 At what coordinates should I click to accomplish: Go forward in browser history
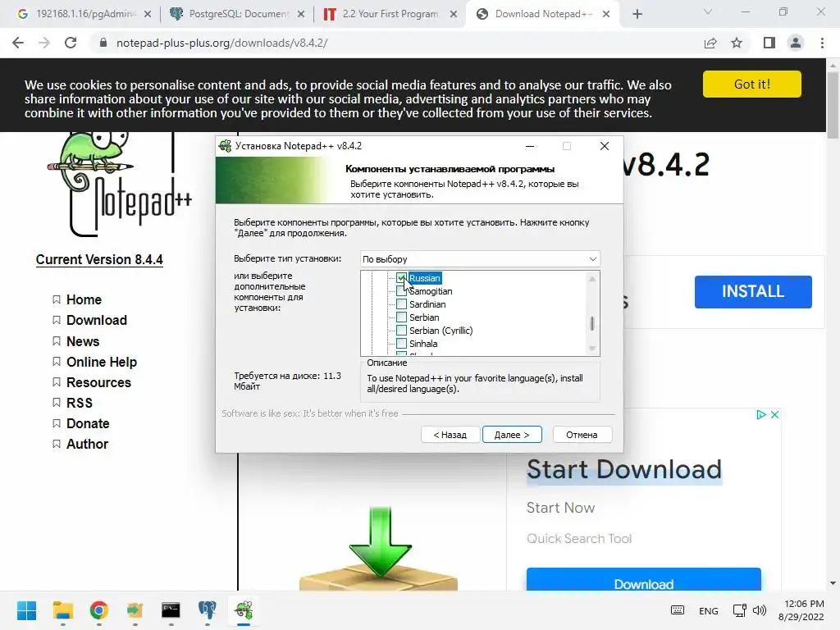(44, 43)
